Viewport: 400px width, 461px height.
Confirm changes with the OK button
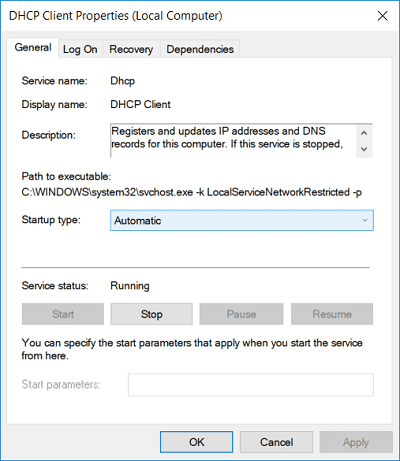[x=196, y=442]
